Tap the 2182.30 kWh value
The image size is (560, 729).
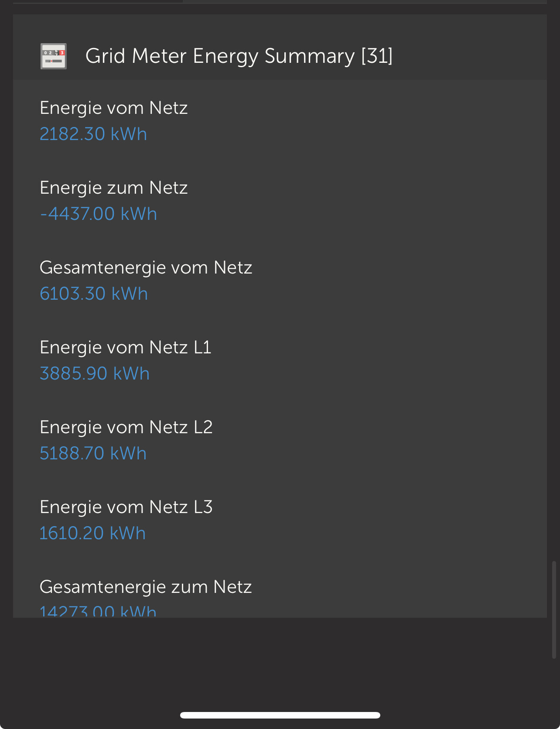pos(93,134)
